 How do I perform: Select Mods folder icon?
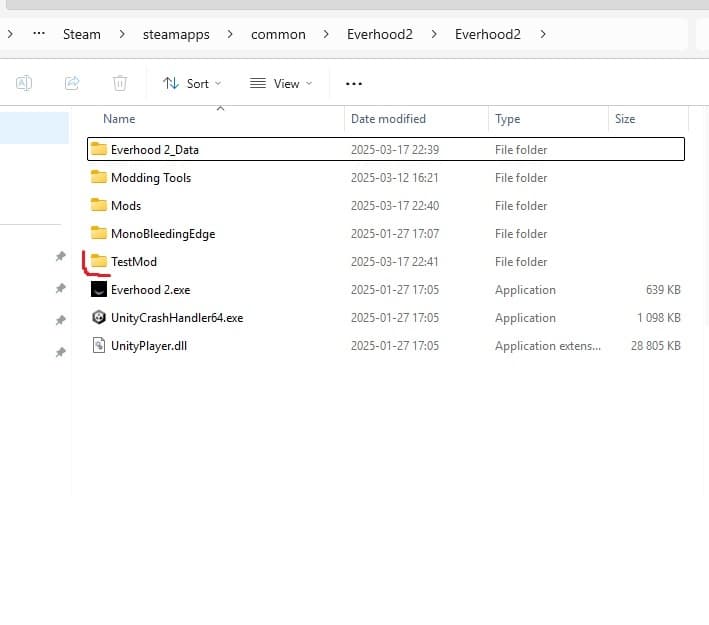(x=99, y=205)
